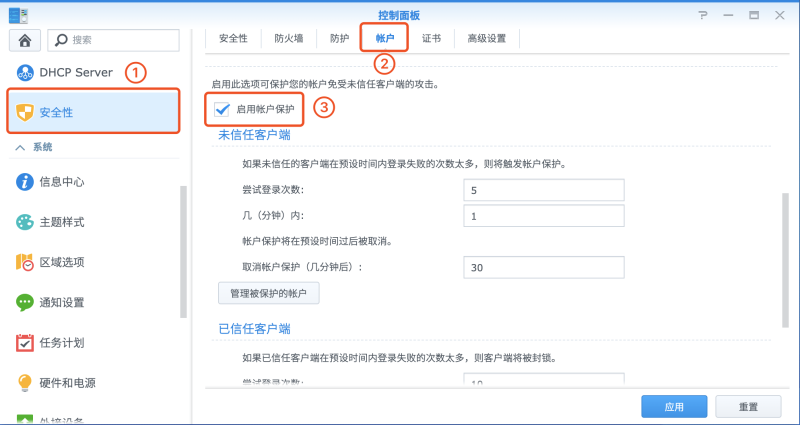The width and height of the screenshot is (800, 425).
Task: Click the 重置 button
Action: (x=748, y=407)
